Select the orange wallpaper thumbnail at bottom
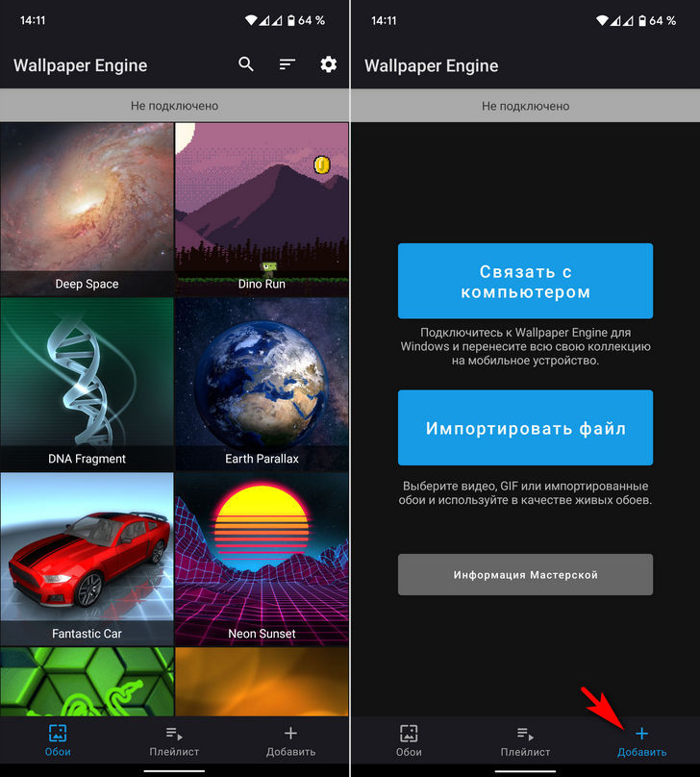The height and width of the screenshot is (777, 700). click(x=262, y=682)
